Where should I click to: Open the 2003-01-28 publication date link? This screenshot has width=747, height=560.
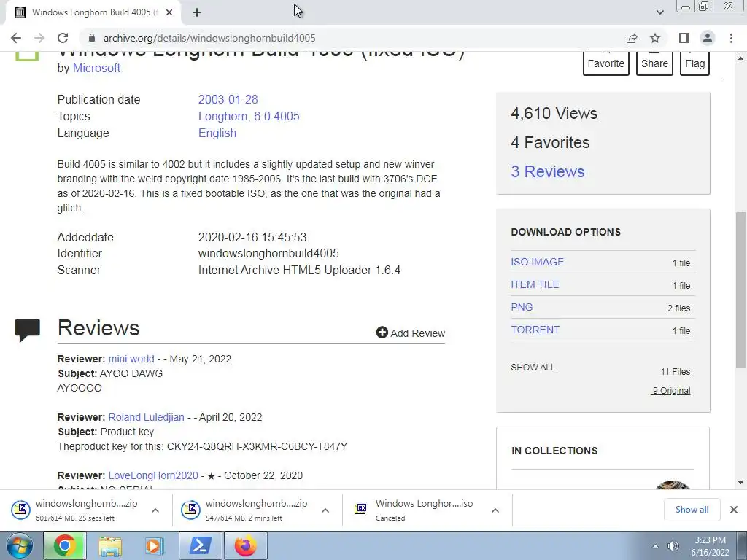(x=228, y=99)
